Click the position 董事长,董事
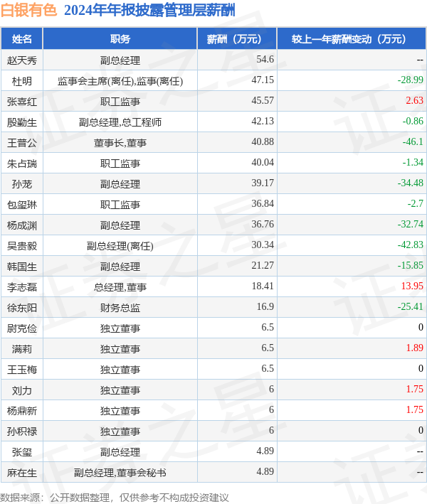The width and height of the screenshot is (427, 504). [x=120, y=143]
